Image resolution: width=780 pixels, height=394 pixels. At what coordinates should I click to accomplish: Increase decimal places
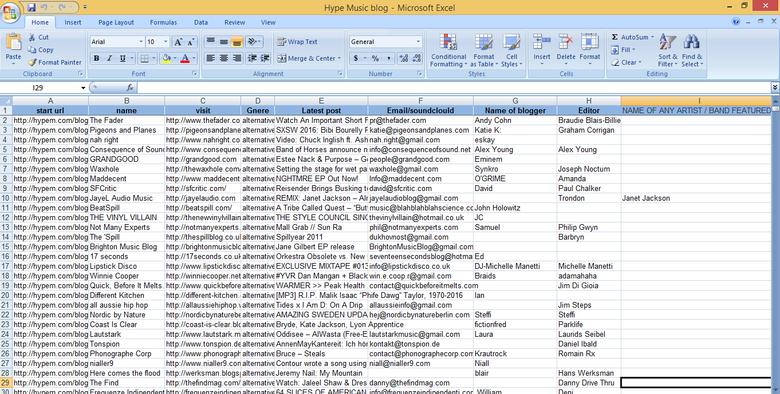(x=403, y=59)
